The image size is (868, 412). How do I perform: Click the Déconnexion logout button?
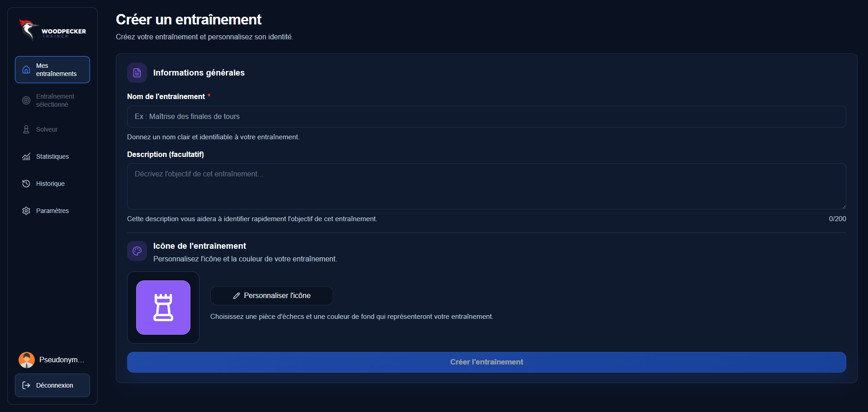52,385
